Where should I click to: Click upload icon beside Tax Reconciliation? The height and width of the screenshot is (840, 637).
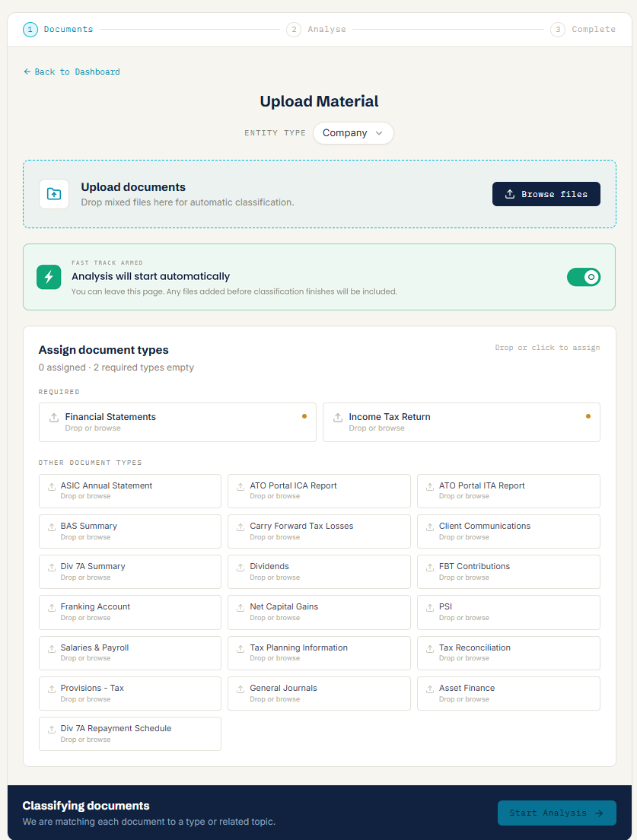(x=430, y=649)
